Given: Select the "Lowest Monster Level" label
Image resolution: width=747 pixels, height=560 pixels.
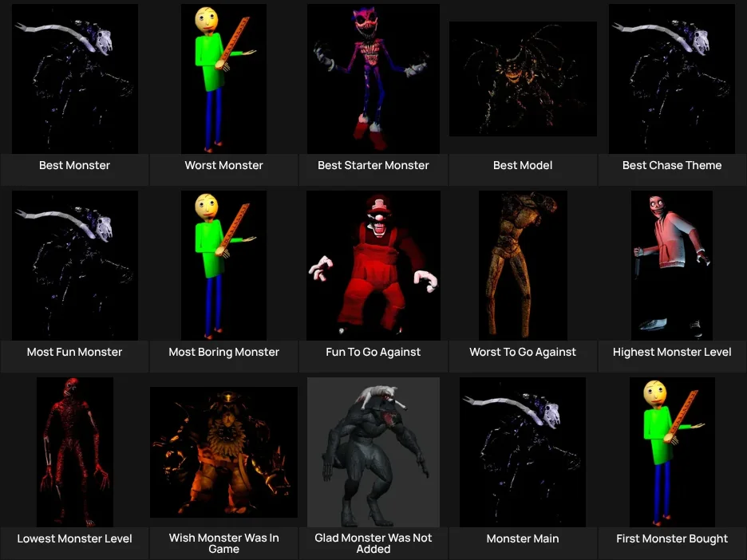Looking at the screenshot, I should [x=74, y=538].
